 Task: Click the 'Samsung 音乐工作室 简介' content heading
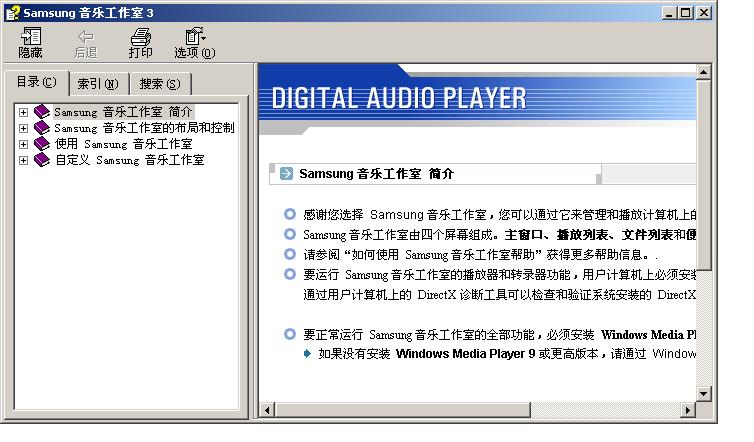pos(376,174)
